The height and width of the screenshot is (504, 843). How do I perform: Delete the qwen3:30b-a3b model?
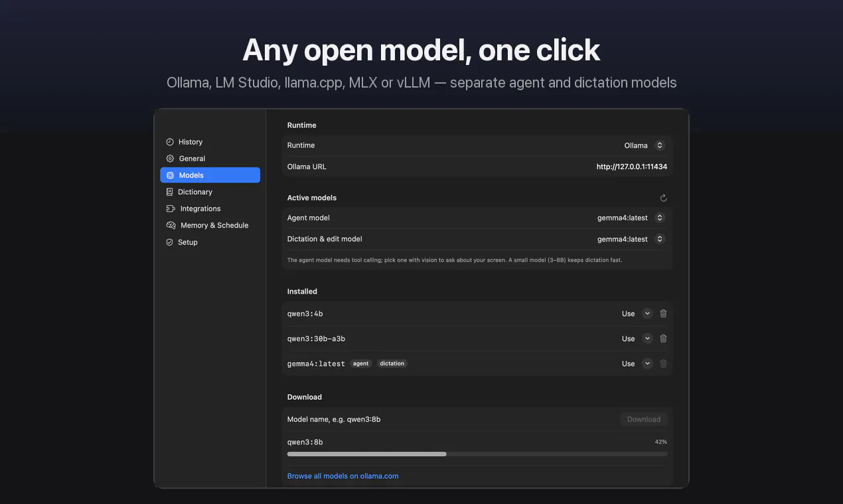(x=663, y=338)
